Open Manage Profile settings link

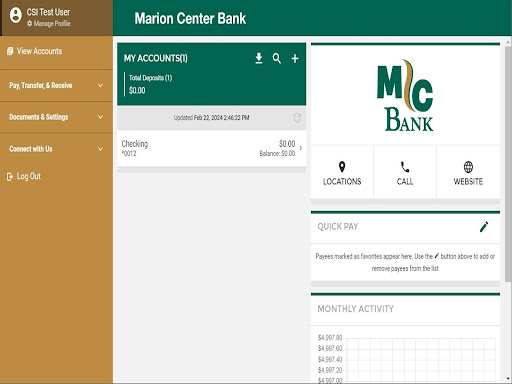coord(48,23)
